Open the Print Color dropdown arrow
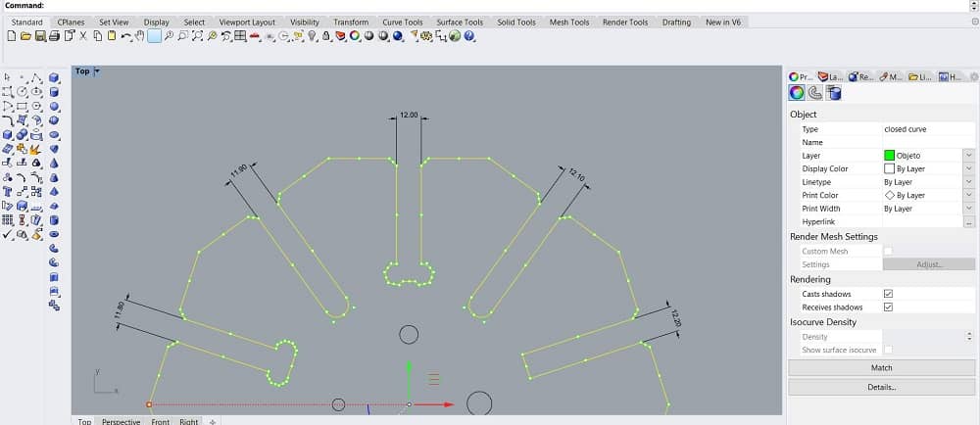The width and height of the screenshot is (980, 425). [969, 195]
